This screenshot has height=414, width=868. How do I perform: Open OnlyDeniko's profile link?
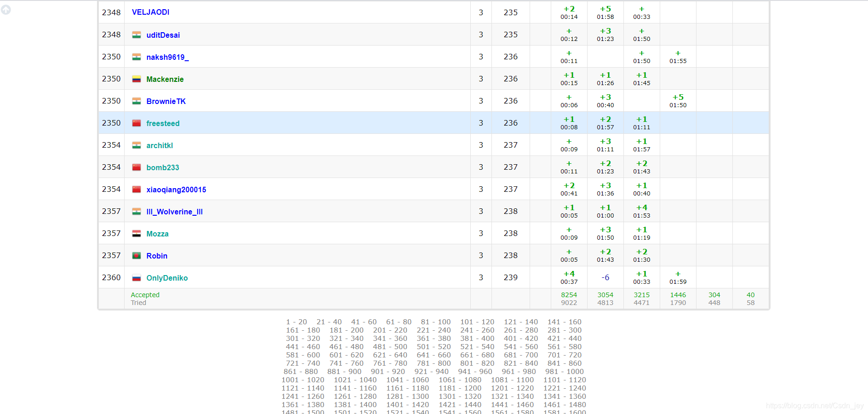pos(167,278)
